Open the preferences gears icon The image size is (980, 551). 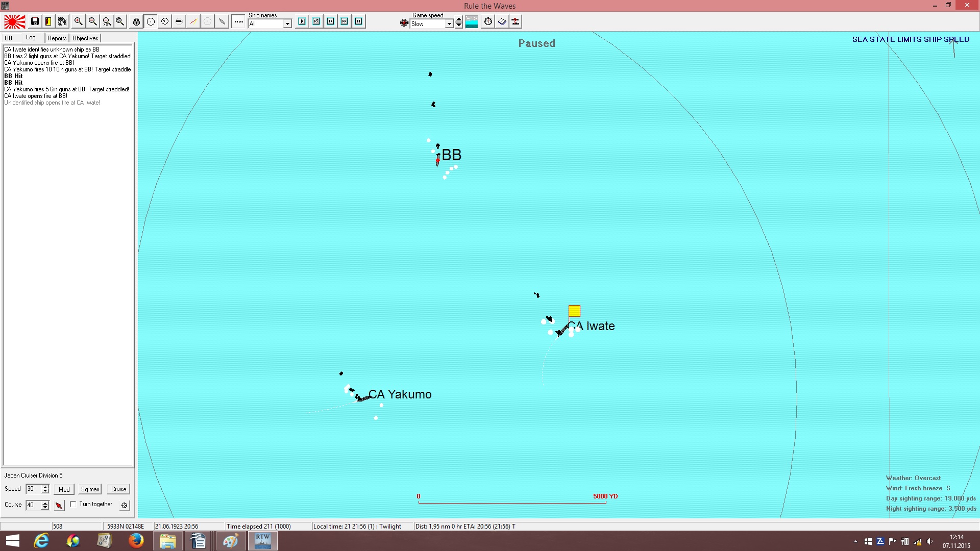click(62, 21)
